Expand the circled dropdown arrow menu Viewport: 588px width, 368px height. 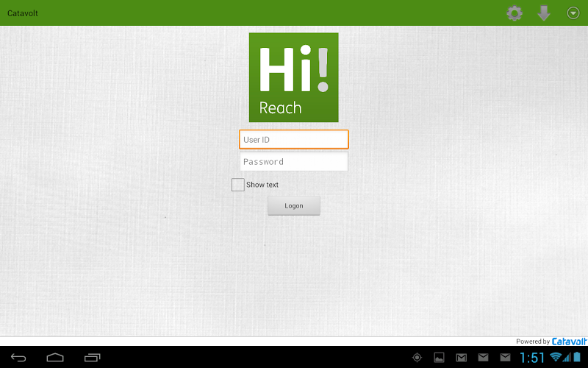tap(573, 13)
